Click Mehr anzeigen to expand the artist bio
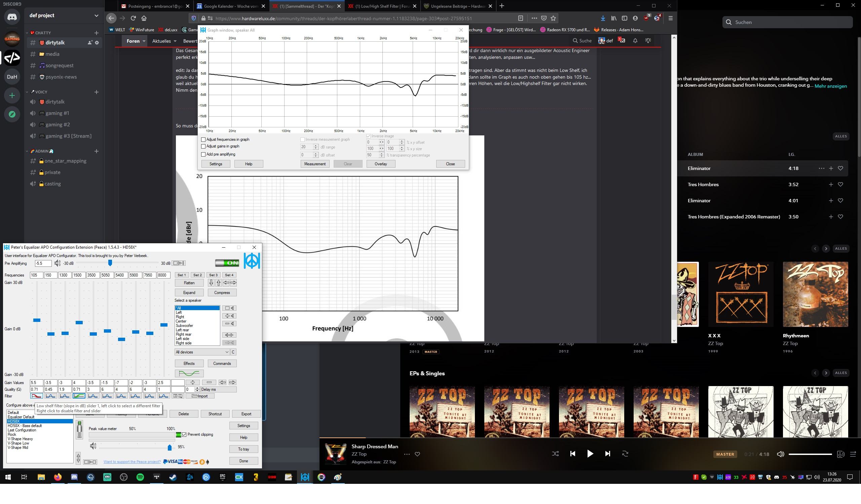 click(831, 86)
